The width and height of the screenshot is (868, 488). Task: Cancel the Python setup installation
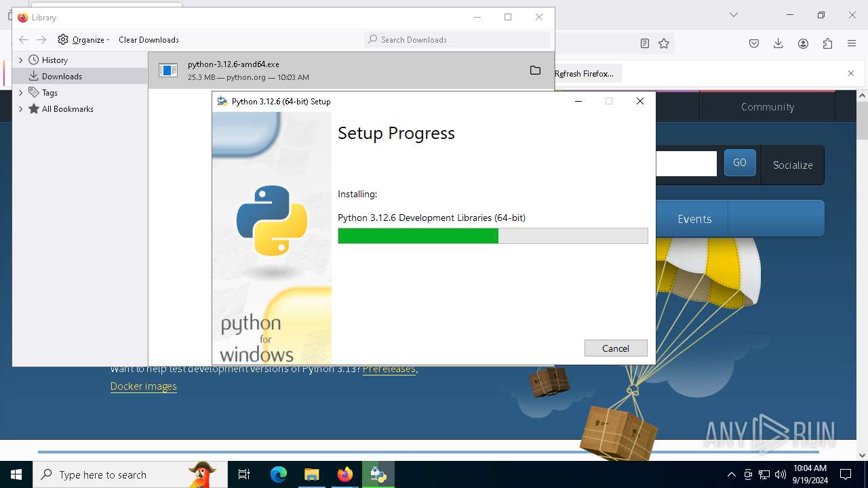(x=616, y=348)
